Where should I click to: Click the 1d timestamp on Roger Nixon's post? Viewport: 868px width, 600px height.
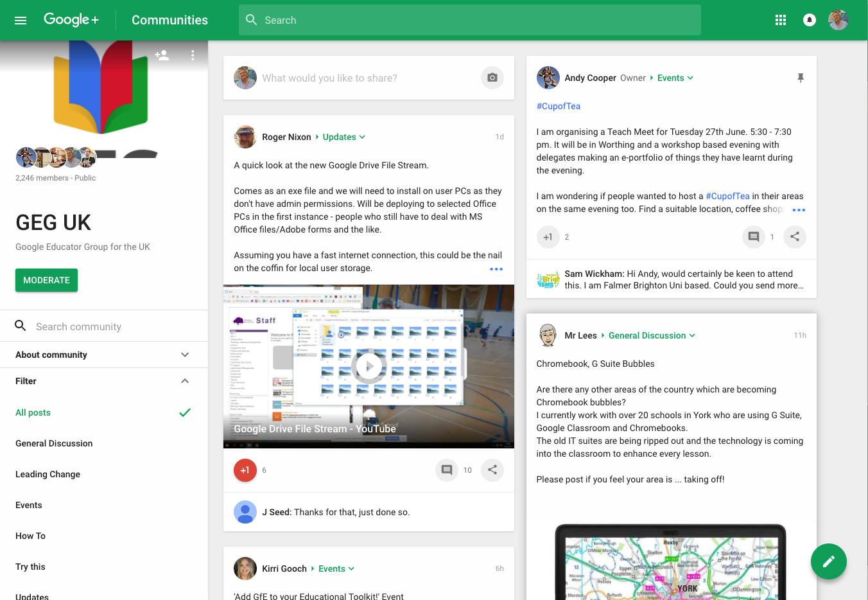coord(499,137)
